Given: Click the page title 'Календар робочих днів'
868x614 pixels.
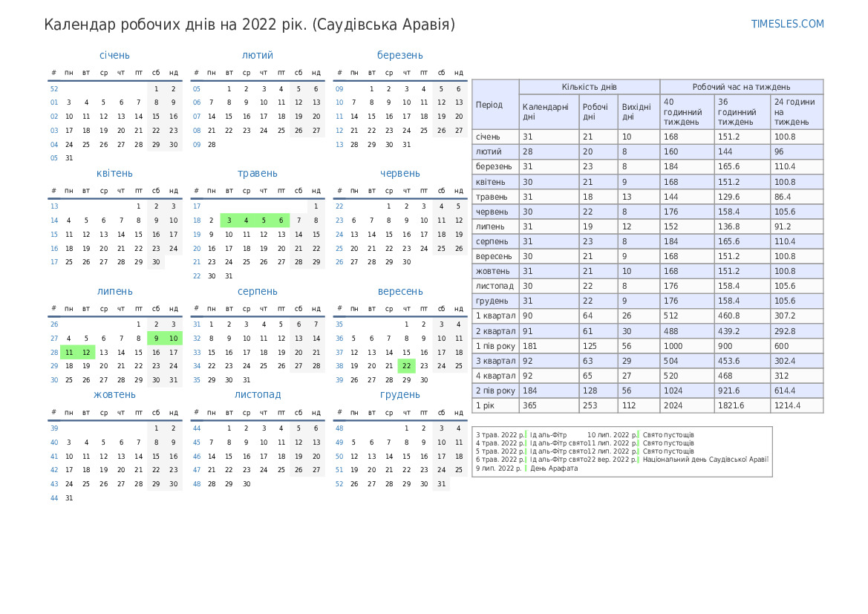Looking at the screenshot, I should (x=249, y=25).
